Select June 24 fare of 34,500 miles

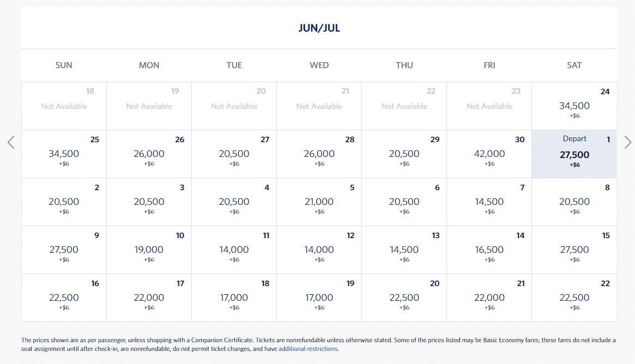pos(574,106)
